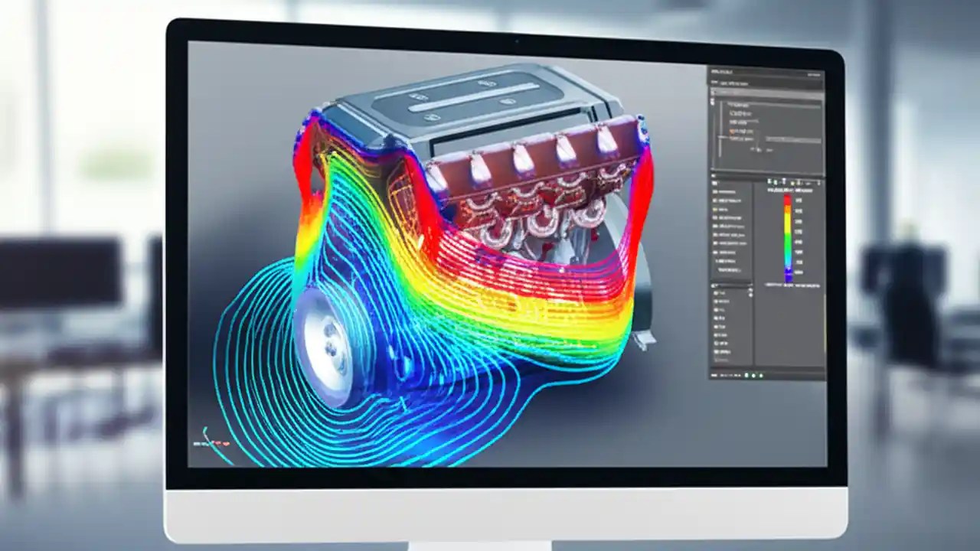The width and height of the screenshot is (980, 551).
Task: Toggle the second green dot in the panel status bar
Action: pyautogui.click(x=752, y=375)
